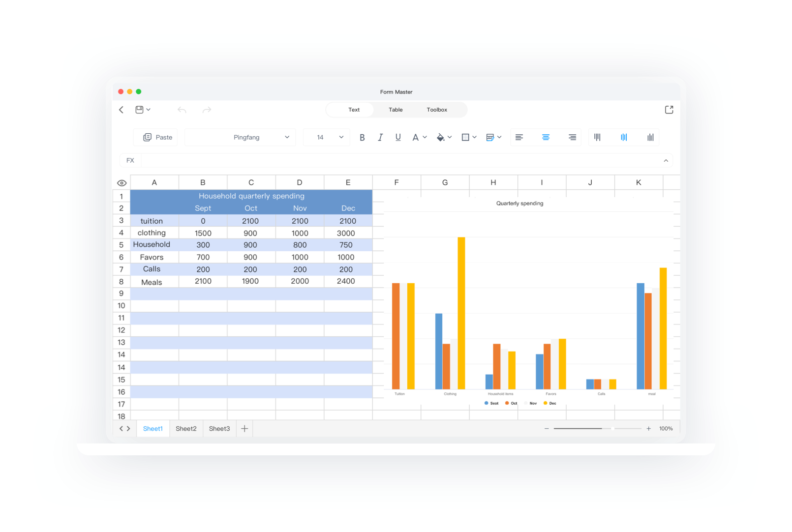Toggle the eye visibility icon above row headers
The width and height of the screenshot is (792, 532).
(121, 182)
